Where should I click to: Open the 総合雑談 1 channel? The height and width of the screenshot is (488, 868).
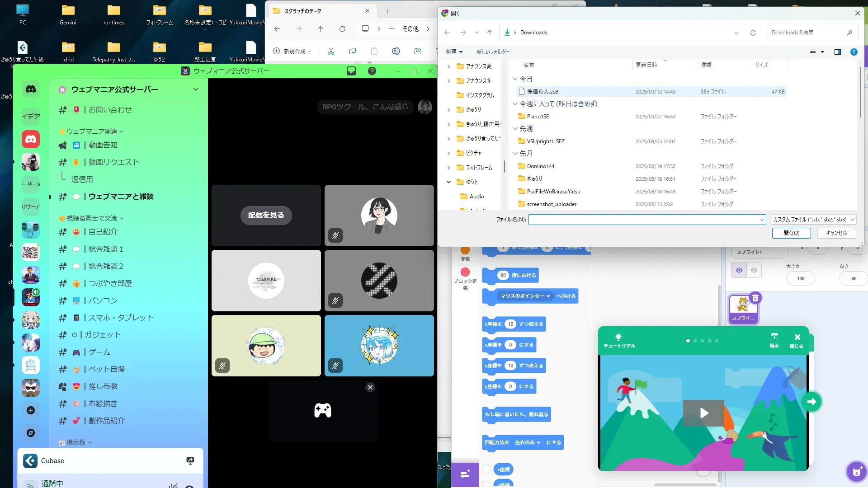[x=105, y=249]
